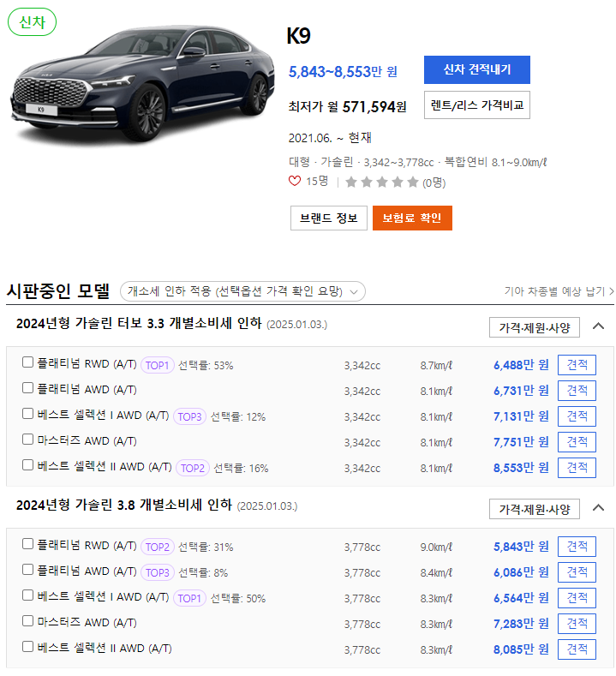Viewport: 616px width, 676px height.
Task: Click the TOP2 badge on 3.8 플래티넘 RWD
Action: click(x=158, y=547)
